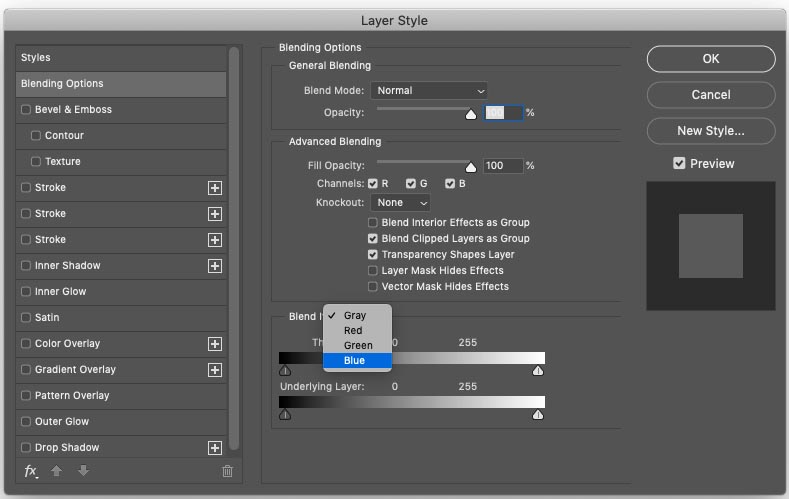Click the New Style... button
The image size is (789, 499).
click(x=711, y=131)
